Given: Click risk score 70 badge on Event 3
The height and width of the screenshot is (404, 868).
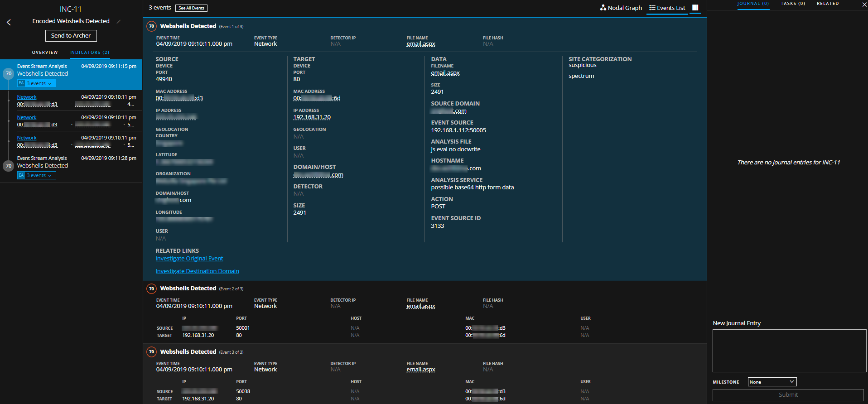Looking at the screenshot, I should tap(151, 352).
